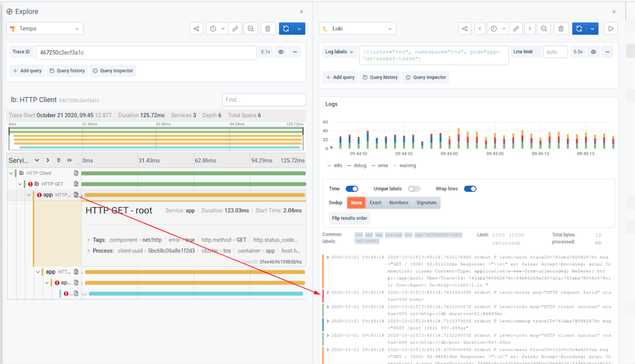This screenshot has height=364, width=635.
Task: Expand the level=error log line
Action: [328, 293]
